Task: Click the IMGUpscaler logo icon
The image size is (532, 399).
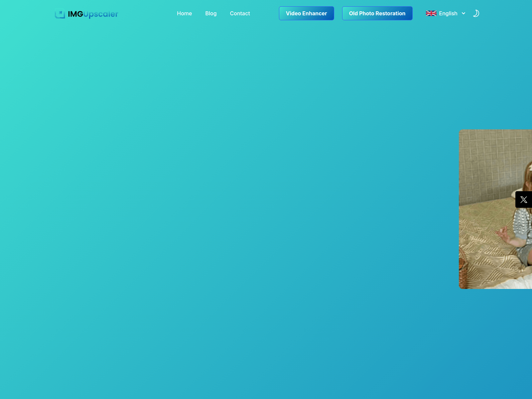Action: click(60, 13)
